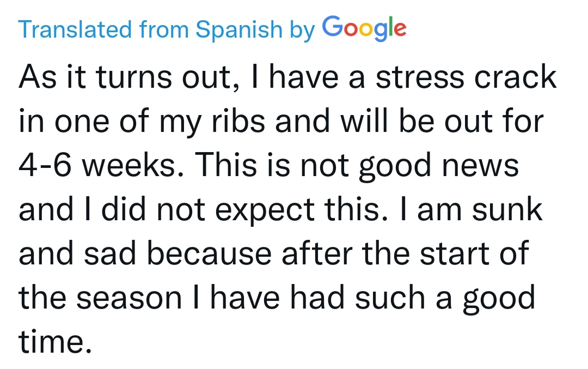Click the word "Spanish" in the translation notice
The height and width of the screenshot is (369, 588).
(x=239, y=29)
